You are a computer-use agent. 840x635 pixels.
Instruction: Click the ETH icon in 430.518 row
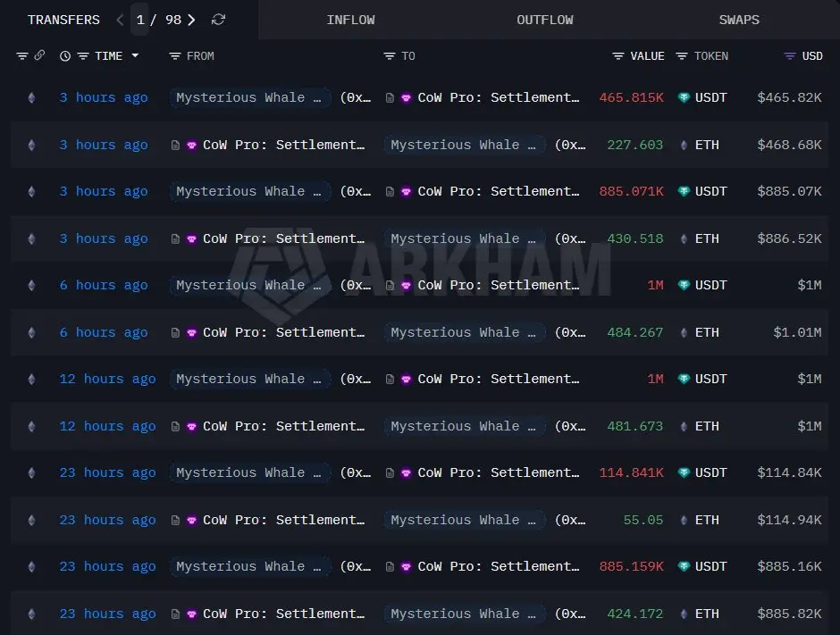tap(684, 238)
